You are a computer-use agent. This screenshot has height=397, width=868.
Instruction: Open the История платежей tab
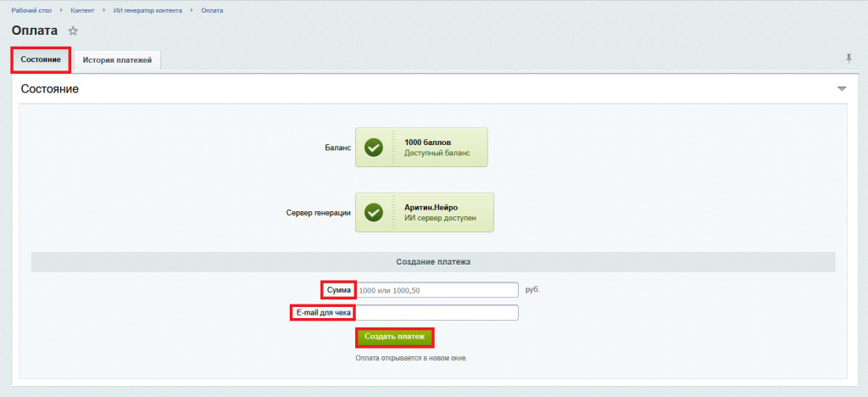(117, 60)
